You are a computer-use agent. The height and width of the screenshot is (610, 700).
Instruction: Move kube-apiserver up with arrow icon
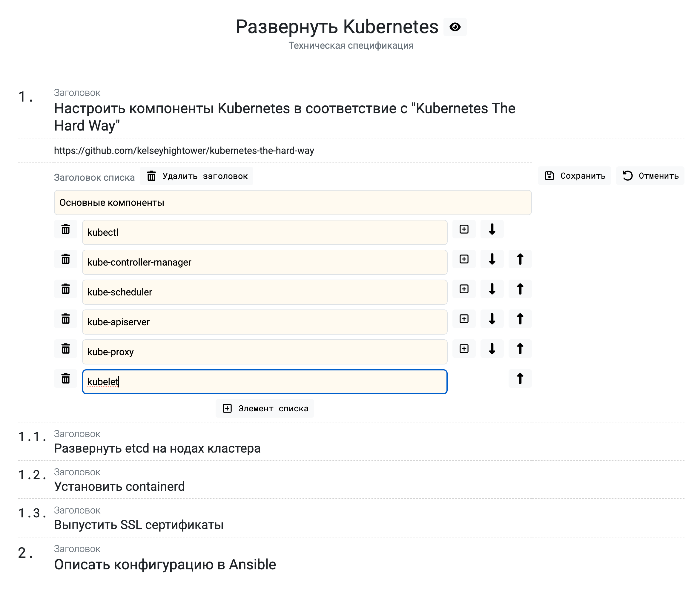tap(520, 319)
